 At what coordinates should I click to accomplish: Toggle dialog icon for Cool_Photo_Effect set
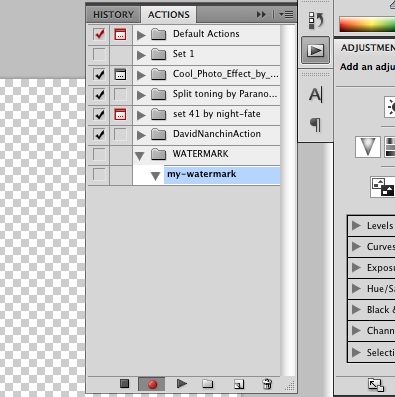120,74
